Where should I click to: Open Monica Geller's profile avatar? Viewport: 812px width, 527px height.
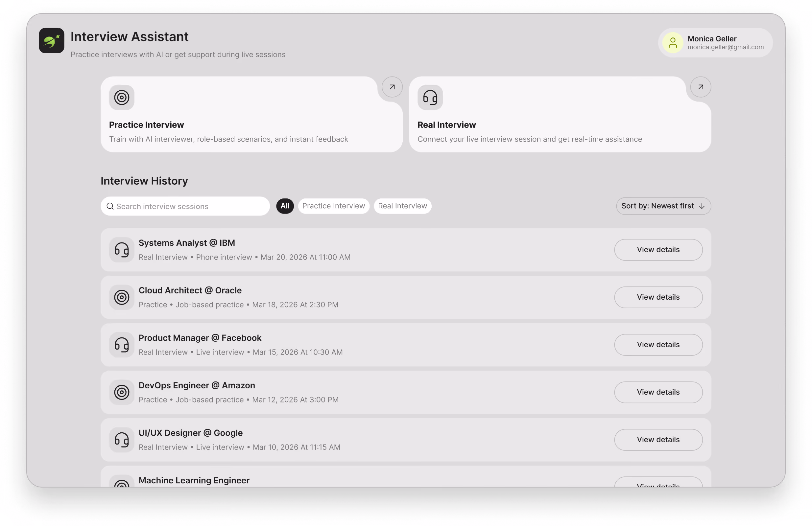click(x=673, y=43)
